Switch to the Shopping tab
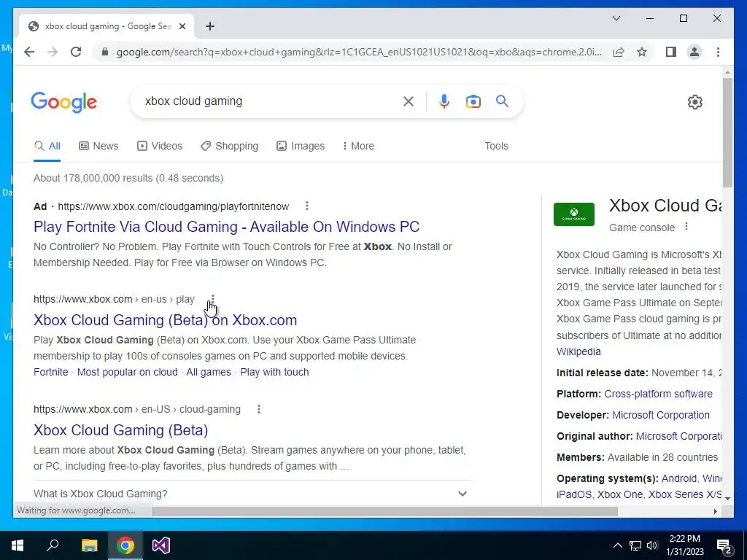747x560 pixels. click(230, 146)
